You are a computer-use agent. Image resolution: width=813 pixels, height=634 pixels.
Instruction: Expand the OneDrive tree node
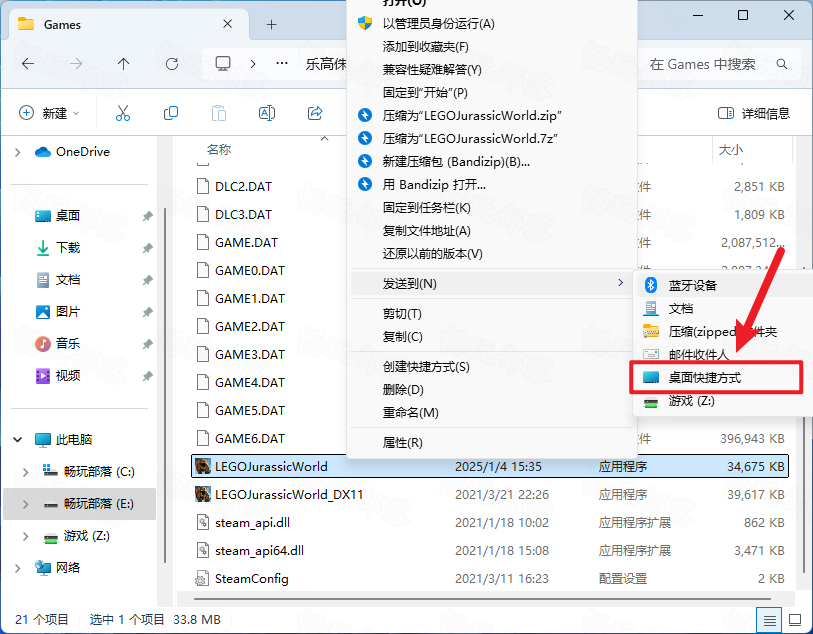point(18,152)
